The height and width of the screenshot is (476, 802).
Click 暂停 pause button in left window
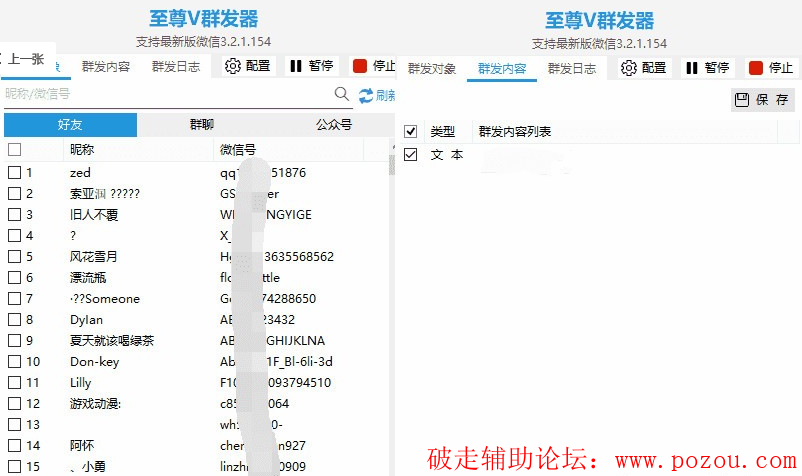[x=312, y=66]
